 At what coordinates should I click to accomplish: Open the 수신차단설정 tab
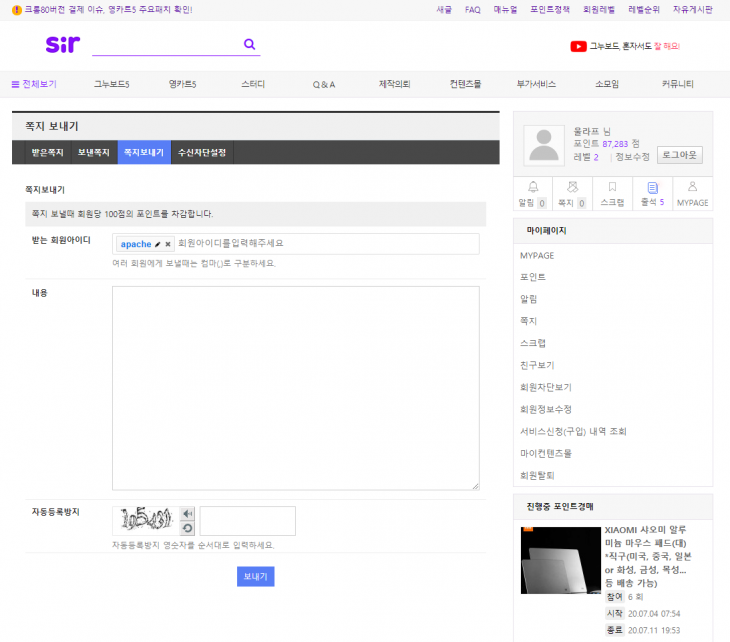(202, 153)
